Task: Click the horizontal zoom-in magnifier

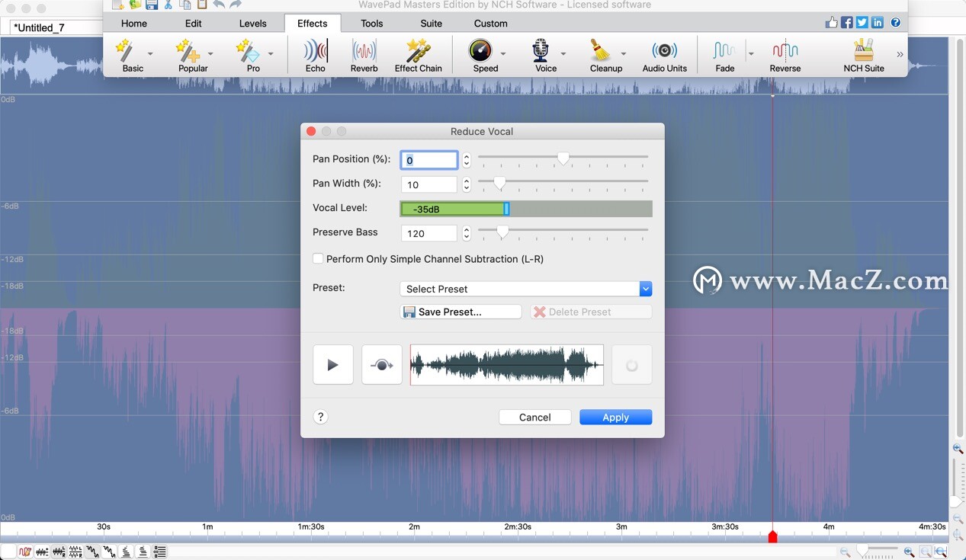Action: (x=909, y=552)
